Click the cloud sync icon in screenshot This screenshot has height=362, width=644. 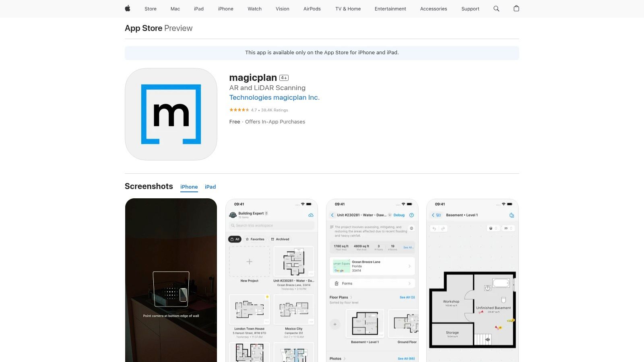tap(311, 215)
